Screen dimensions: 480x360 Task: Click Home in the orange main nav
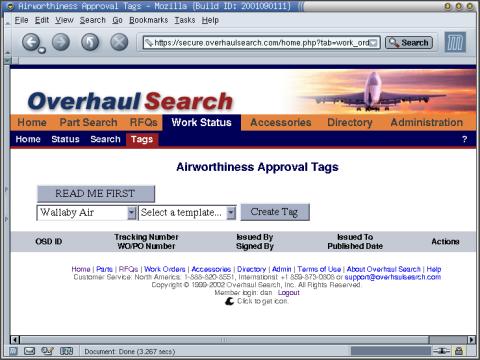(x=32, y=122)
